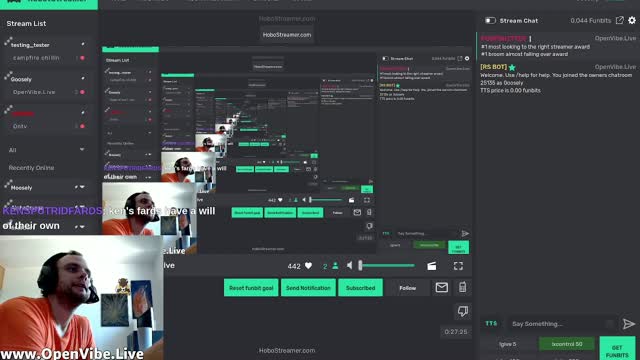
Task: Toggle the TTS option in chat
Action: [491, 324]
